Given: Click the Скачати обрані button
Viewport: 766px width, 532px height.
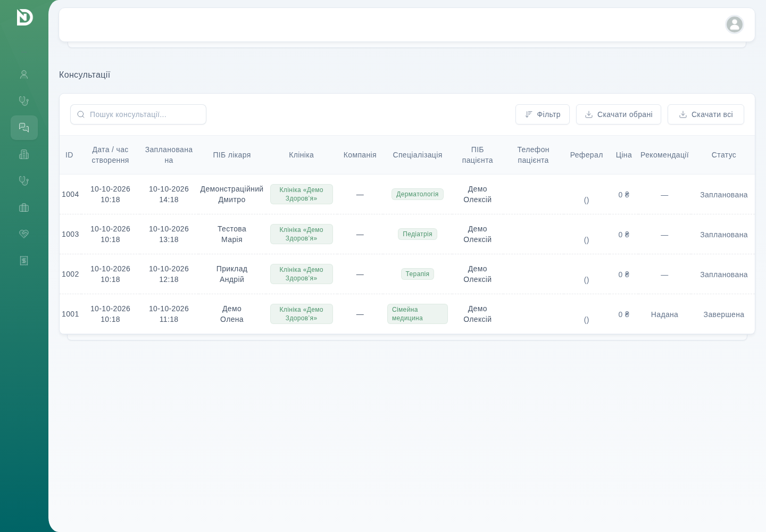Looking at the screenshot, I should tap(619, 114).
